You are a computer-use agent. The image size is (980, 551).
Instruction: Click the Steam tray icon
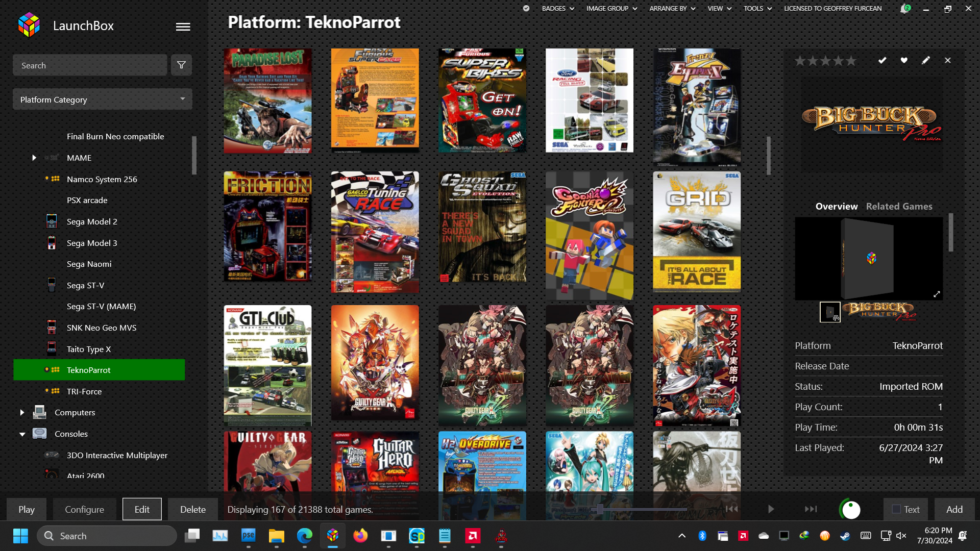coord(845,536)
